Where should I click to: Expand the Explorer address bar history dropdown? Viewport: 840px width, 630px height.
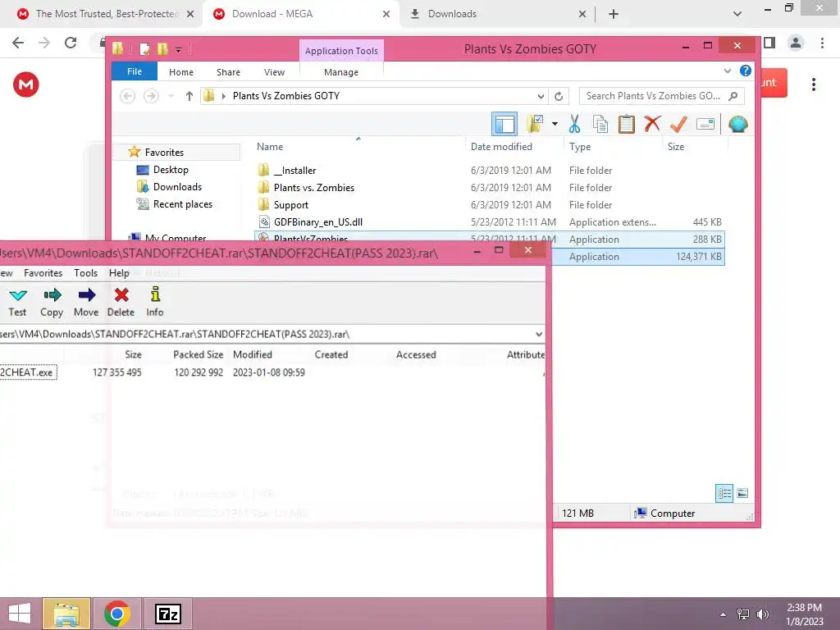(541, 97)
